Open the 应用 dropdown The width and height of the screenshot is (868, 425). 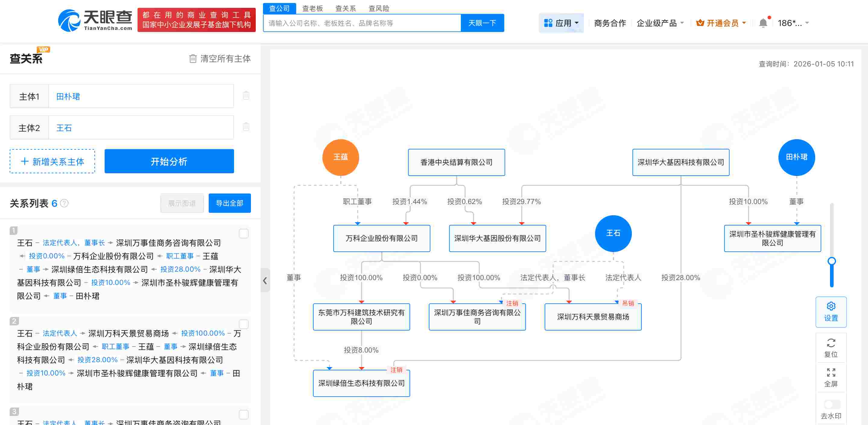(562, 23)
